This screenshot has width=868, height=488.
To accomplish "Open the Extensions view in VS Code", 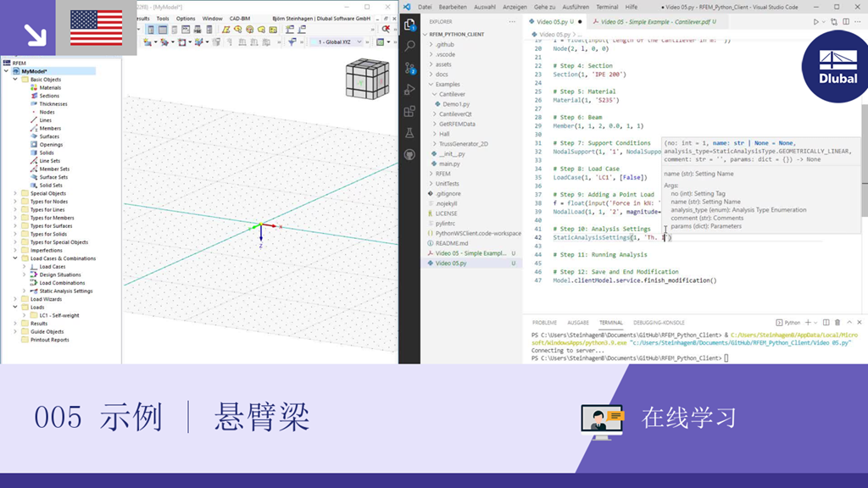I will (409, 111).
